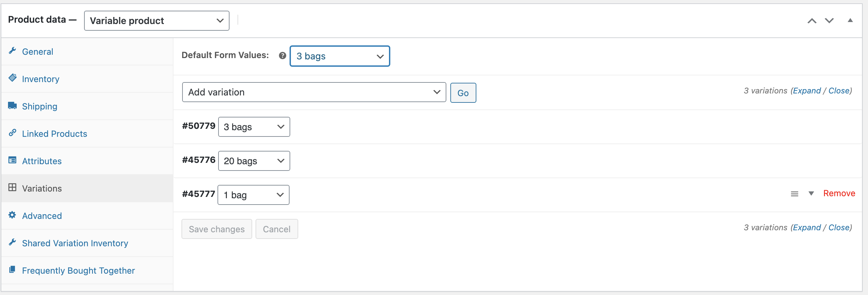The width and height of the screenshot is (868, 295).
Task: Click the Inventory tag icon
Action: click(x=12, y=78)
